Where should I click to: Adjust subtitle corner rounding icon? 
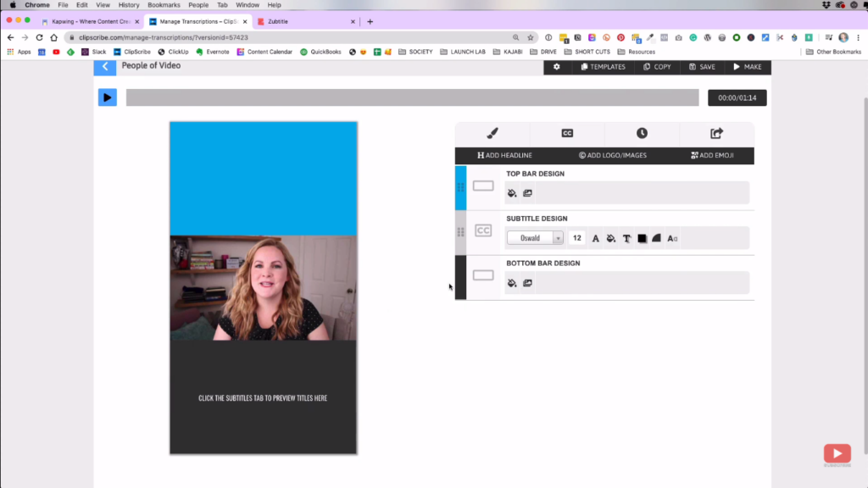pyautogui.click(x=657, y=238)
